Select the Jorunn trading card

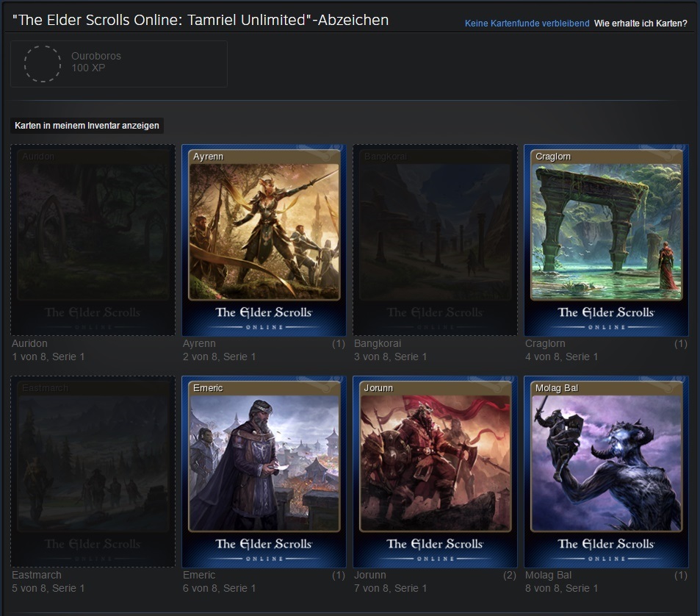[435, 471]
